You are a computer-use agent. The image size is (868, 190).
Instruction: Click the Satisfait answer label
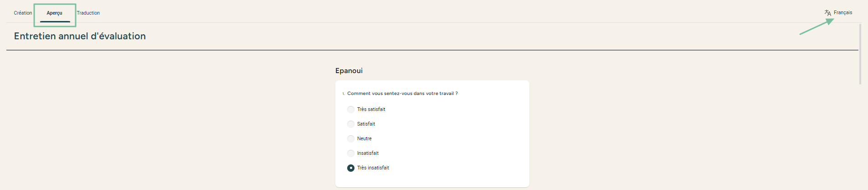(x=366, y=124)
